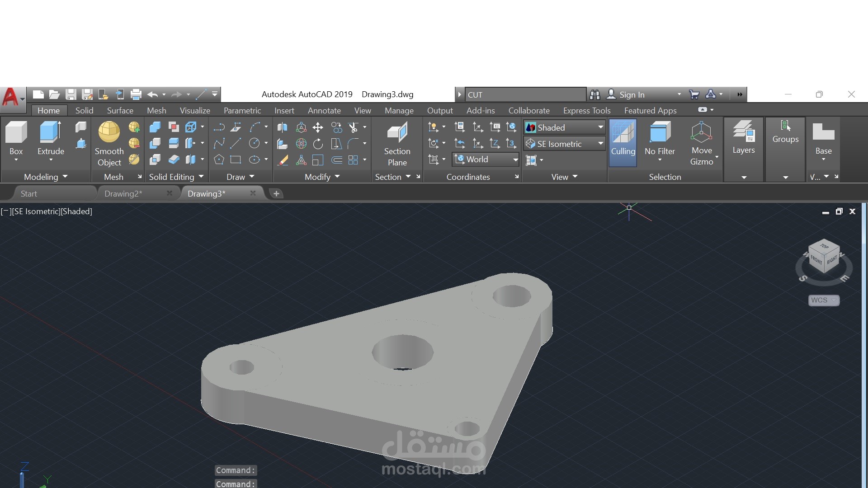The height and width of the screenshot is (488, 868).
Task: Click the Erase tool in Modify panel
Action: pyautogui.click(x=283, y=160)
